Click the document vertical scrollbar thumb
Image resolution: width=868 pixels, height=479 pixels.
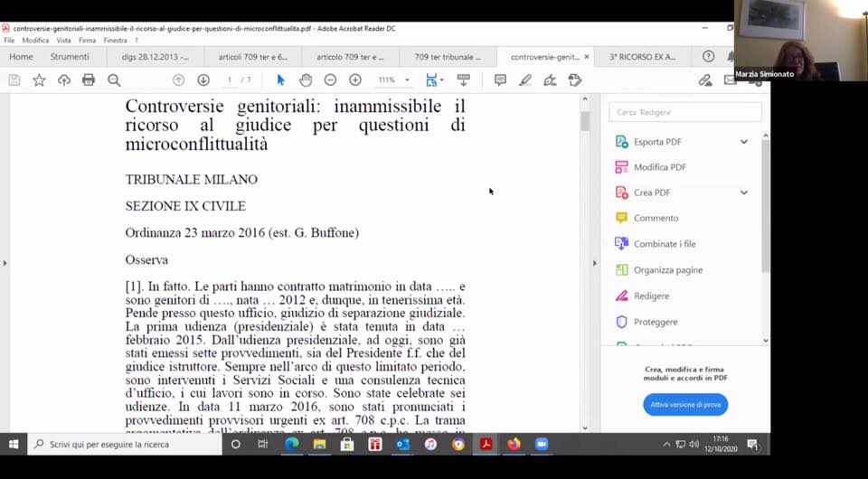(585, 120)
